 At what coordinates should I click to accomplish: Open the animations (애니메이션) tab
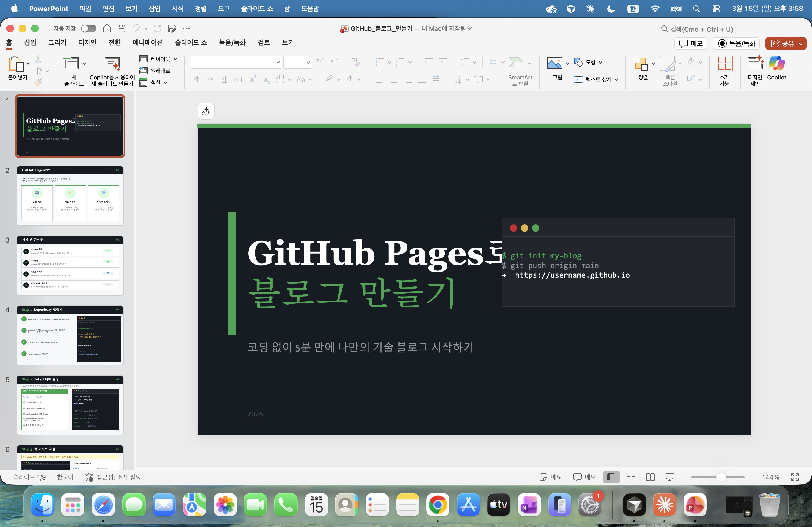(147, 43)
